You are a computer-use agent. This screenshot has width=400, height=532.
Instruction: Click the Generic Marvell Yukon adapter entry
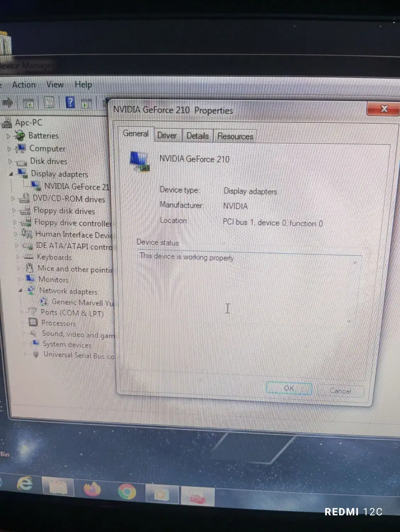[x=83, y=303]
